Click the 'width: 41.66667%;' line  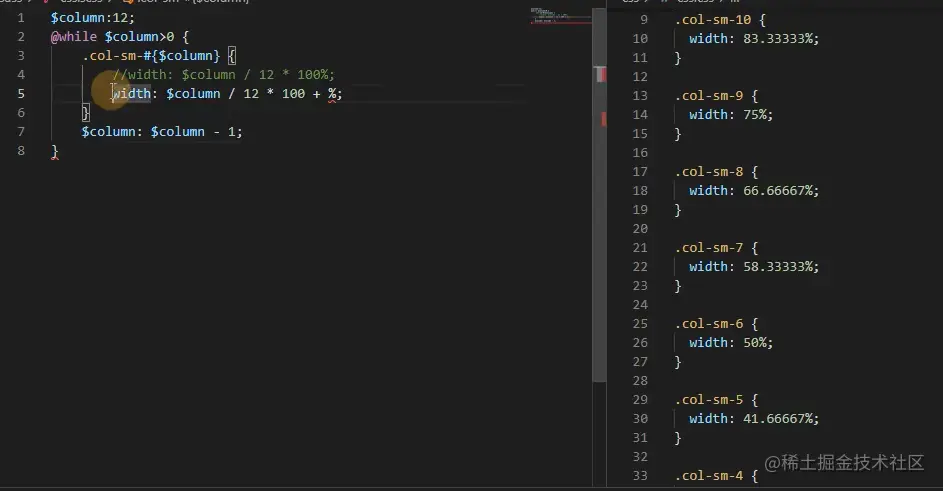pos(754,419)
